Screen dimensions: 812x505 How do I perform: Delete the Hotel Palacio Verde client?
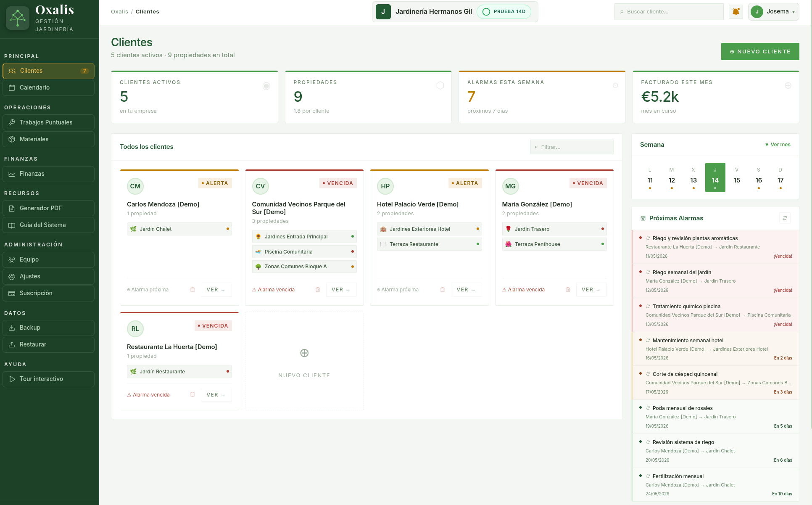point(443,290)
